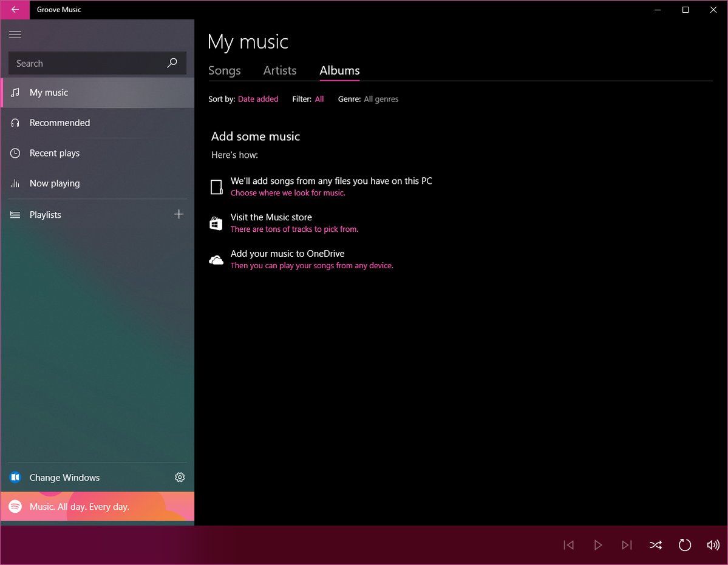Click the search magnifier icon
The height and width of the screenshot is (565, 728).
(x=172, y=63)
